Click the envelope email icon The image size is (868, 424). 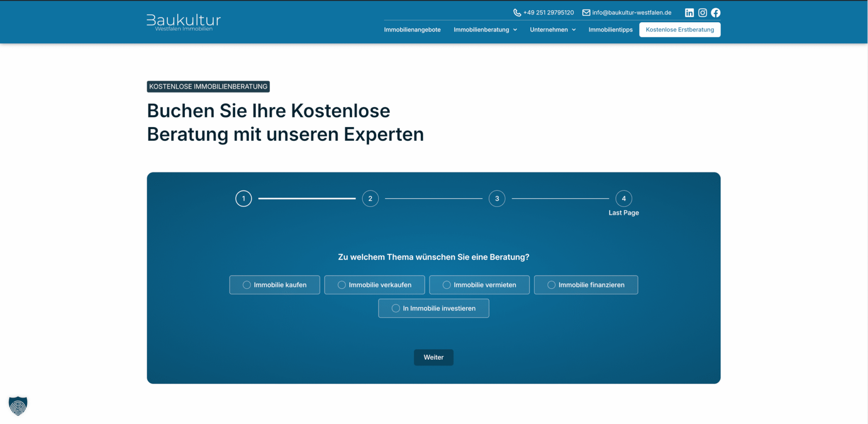(x=586, y=13)
